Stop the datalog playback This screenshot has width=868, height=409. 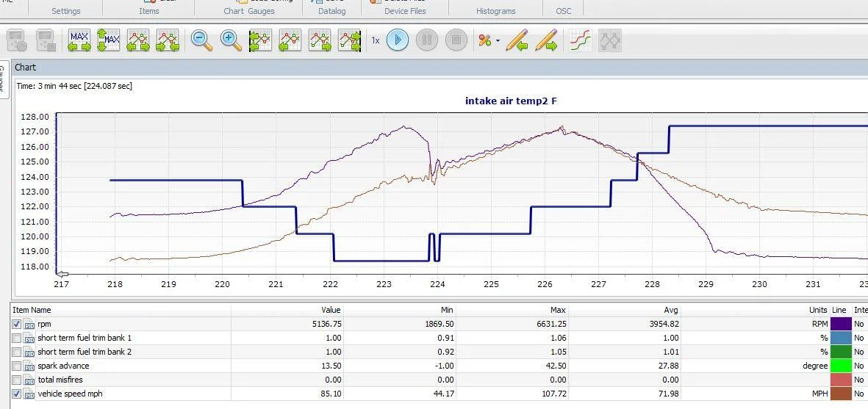pyautogui.click(x=456, y=40)
